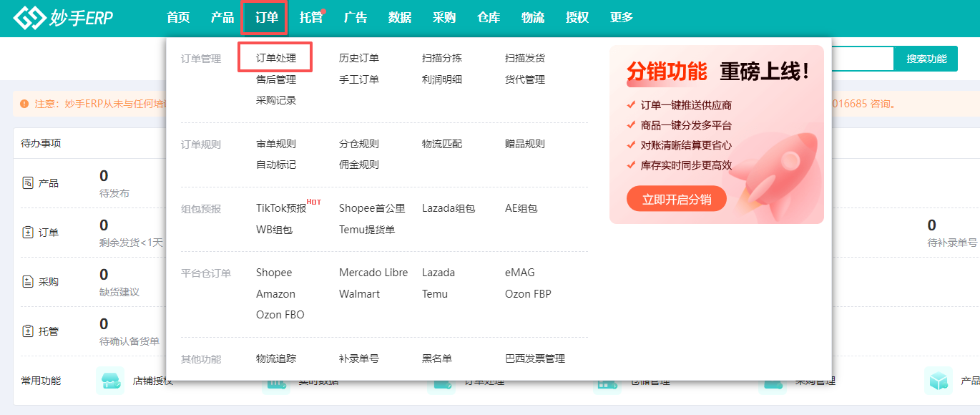The height and width of the screenshot is (415, 980).
Task: Open the 店铺授权 shortcut icon
Action: [x=109, y=381]
